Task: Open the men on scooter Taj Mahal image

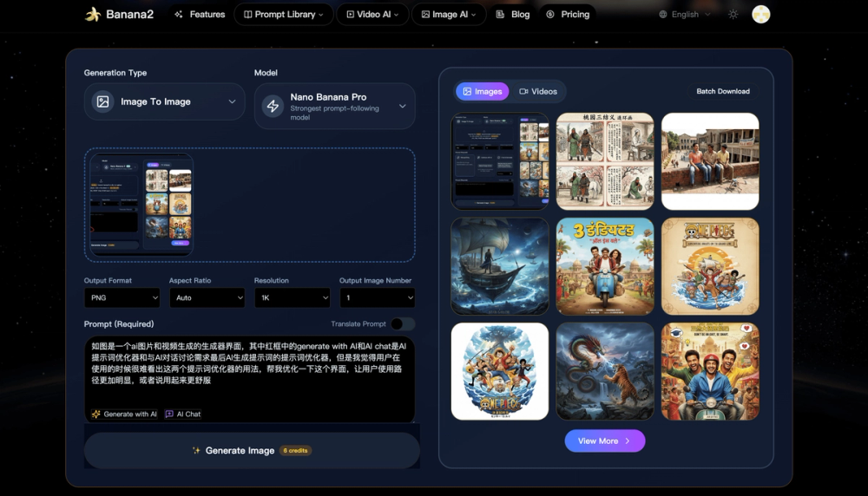Action: click(710, 372)
